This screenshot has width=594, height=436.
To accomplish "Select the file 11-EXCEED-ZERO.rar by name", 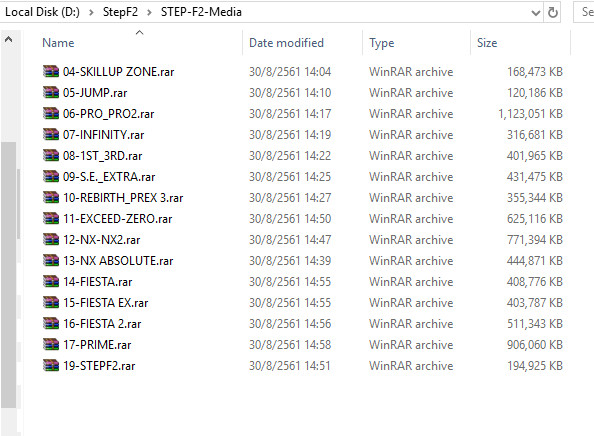I will click(x=117, y=219).
